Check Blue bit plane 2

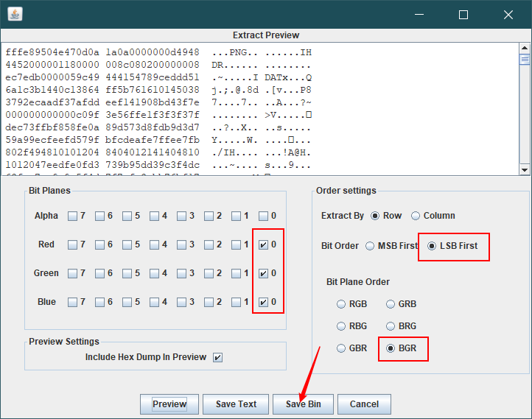pyautogui.click(x=209, y=302)
